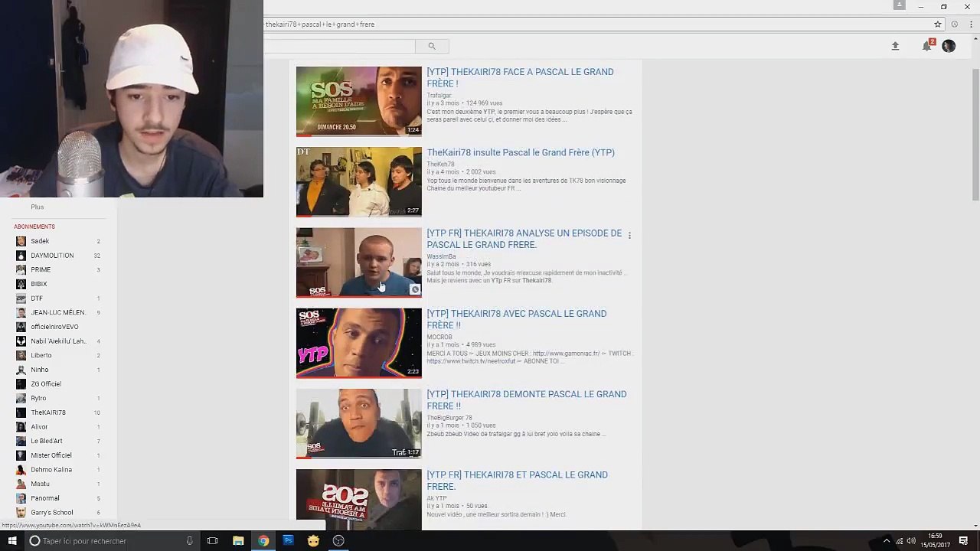This screenshot has height=551, width=980.
Task: Open File Explorer from taskbar
Action: (x=238, y=541)
